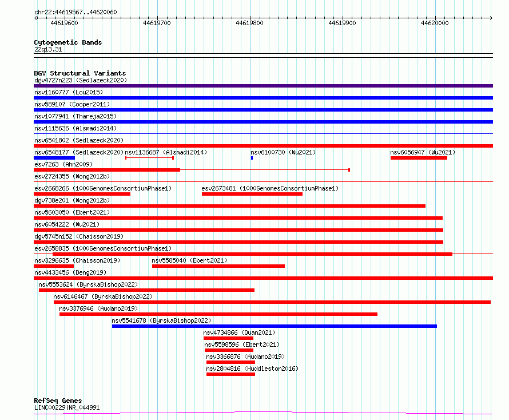Open the nsv6541802 (Sedlazeck2020) variant label

tap(79, 140)
